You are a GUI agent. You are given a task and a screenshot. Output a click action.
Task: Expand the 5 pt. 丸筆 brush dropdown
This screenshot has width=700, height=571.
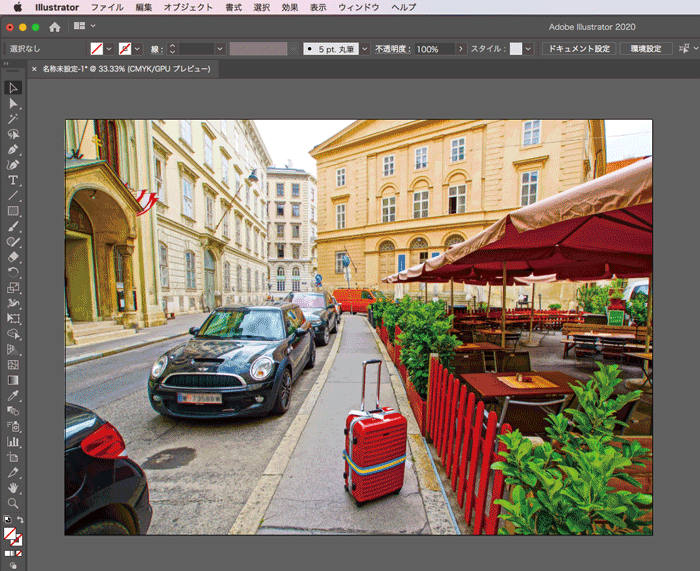[364, 48]
